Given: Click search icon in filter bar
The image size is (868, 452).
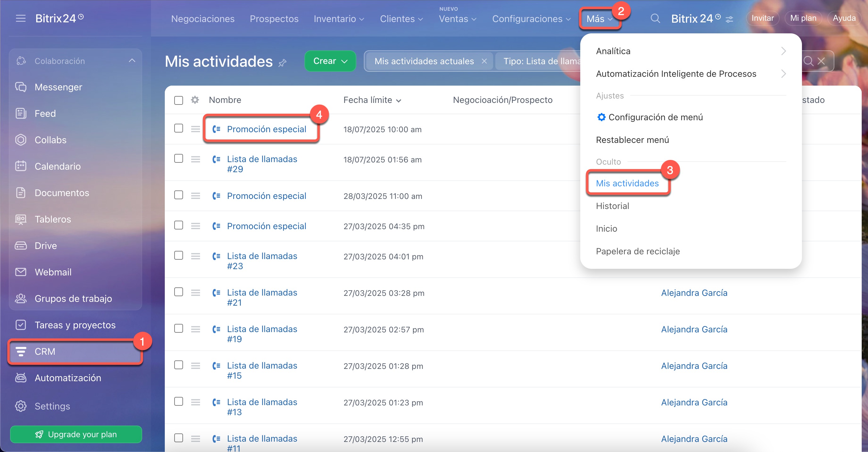Looking at the screenshot, I should (x=808, y=61).
